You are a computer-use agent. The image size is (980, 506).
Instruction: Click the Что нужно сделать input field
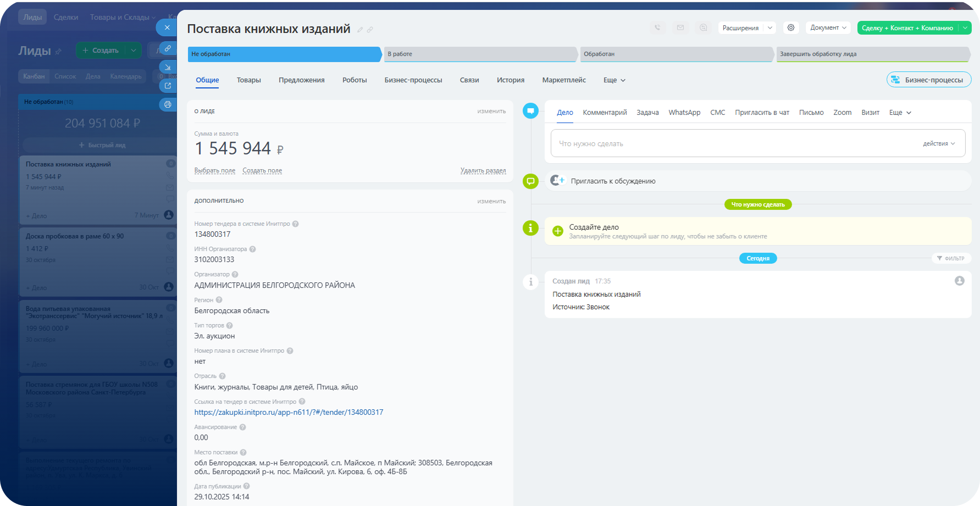coord(731,143)
